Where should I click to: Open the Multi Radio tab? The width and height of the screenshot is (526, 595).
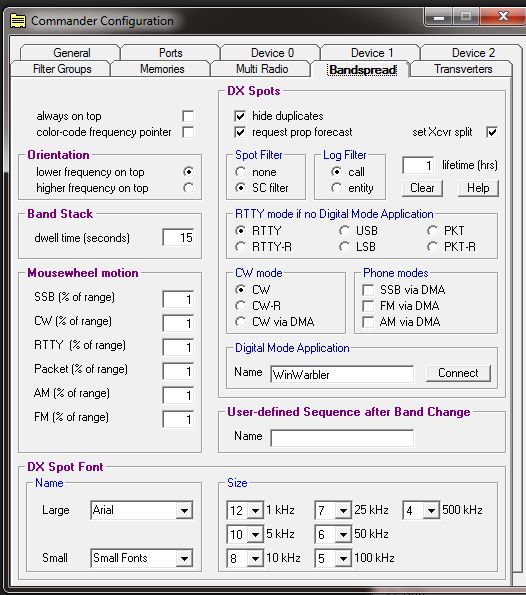[x=262, y=69]
